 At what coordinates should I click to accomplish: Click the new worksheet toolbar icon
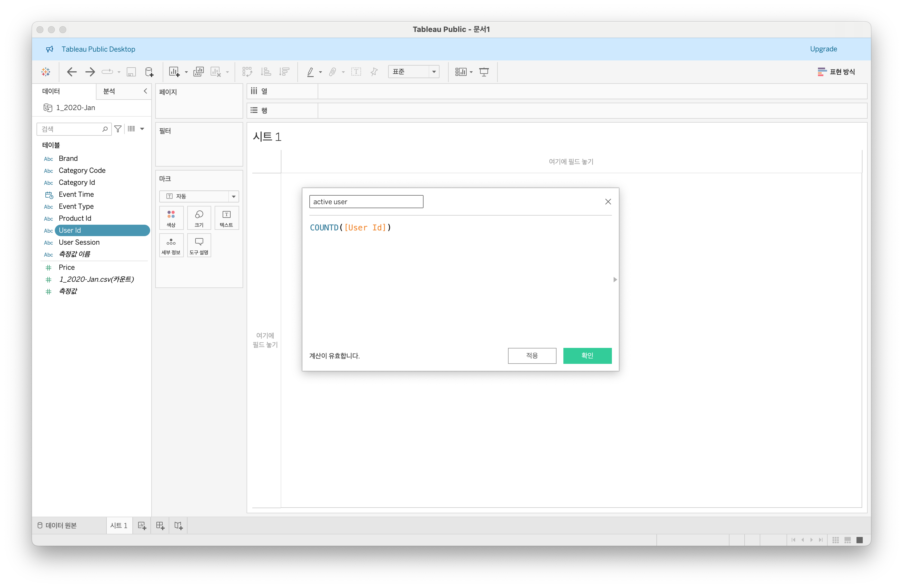(x=174, y=72)
